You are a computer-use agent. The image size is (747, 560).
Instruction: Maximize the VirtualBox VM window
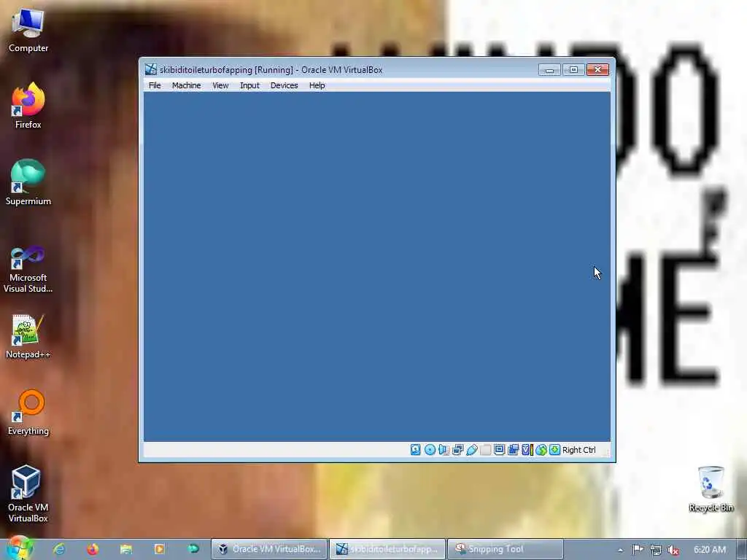pos(573,69)
